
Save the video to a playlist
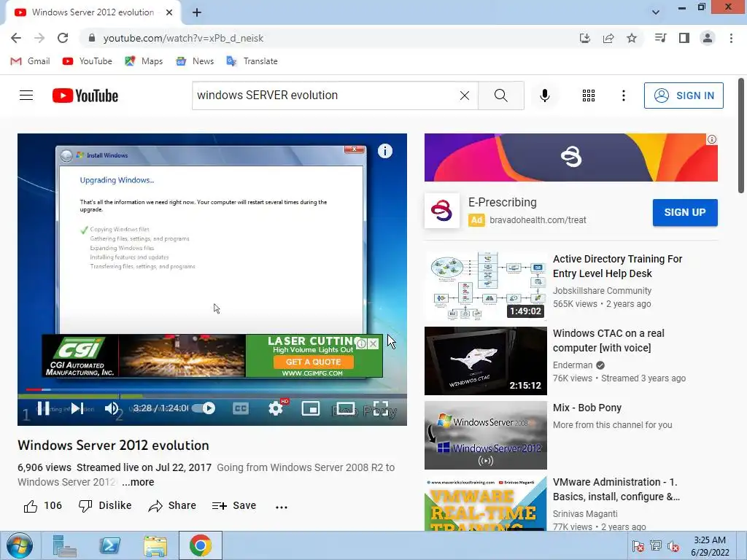(234, 506)
